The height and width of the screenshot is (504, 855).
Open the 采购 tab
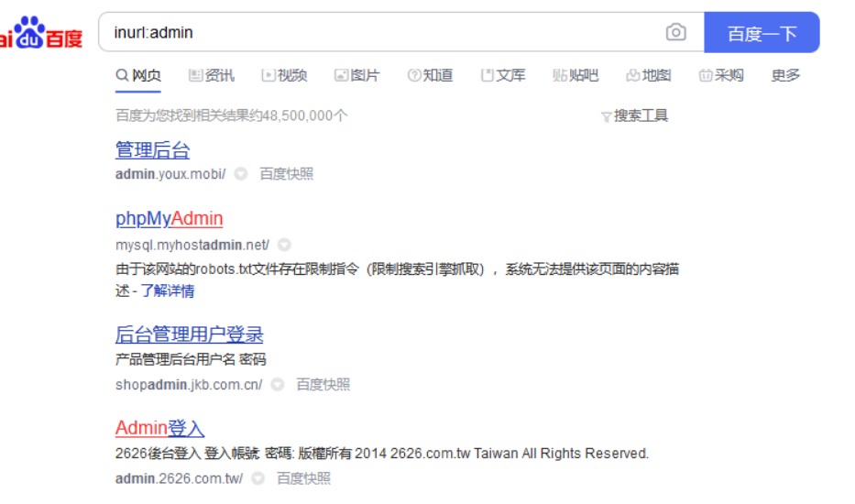coord(721,75)
